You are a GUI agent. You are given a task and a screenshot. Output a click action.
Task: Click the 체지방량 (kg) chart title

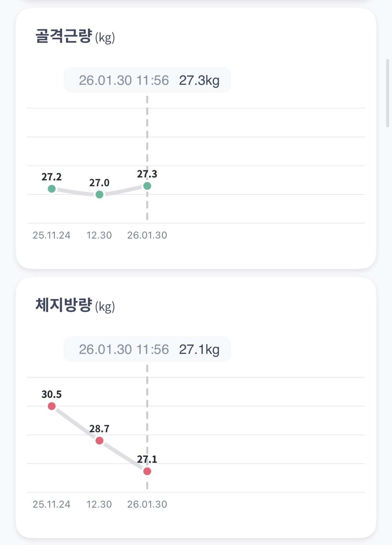[75, 305]
